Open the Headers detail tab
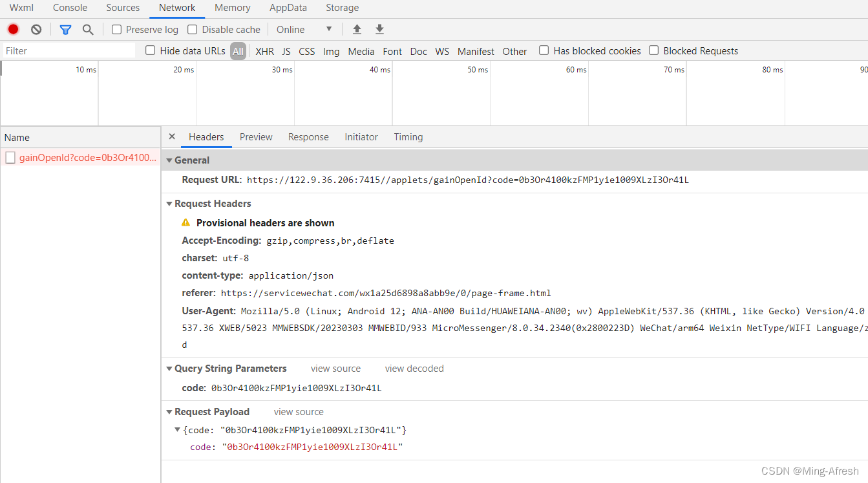 (x=206, y=137)
